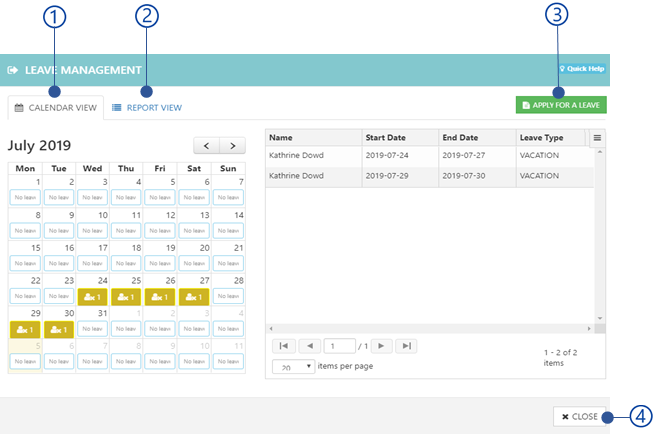Sort by the End Date column header

click(x=477, y=138)
